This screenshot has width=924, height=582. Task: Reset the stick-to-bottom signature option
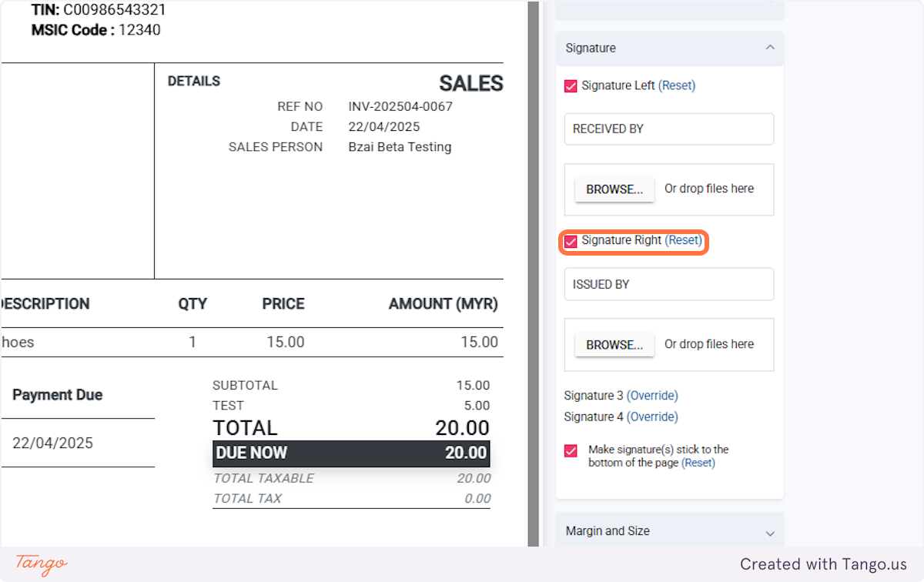(698, 463)
